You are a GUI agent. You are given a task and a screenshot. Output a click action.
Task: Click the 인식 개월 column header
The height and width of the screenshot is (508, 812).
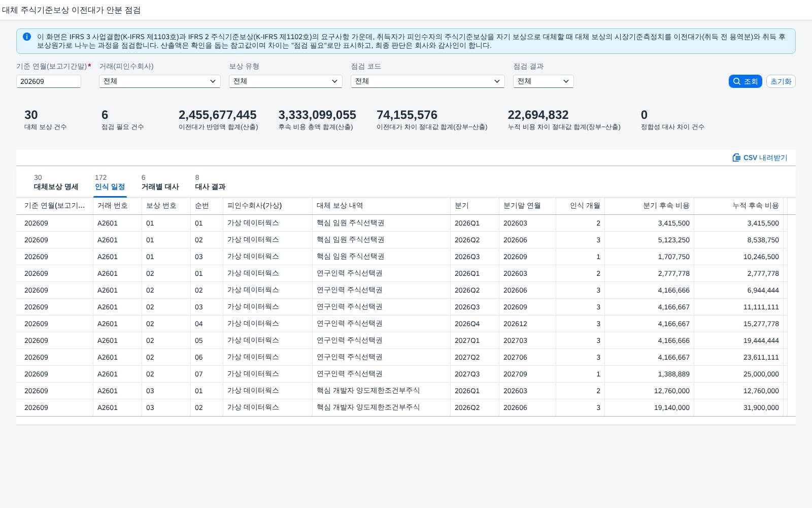coord(581,206)
